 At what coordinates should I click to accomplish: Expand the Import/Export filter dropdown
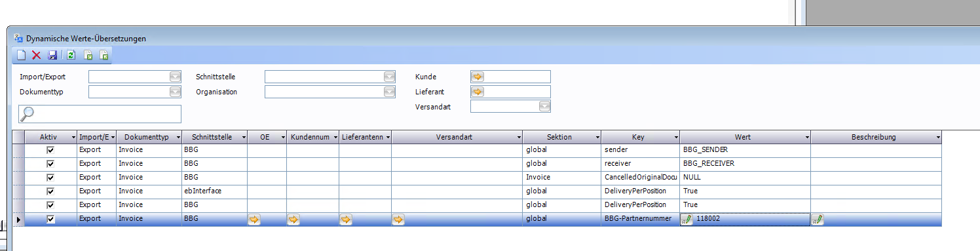pos(175,77)
